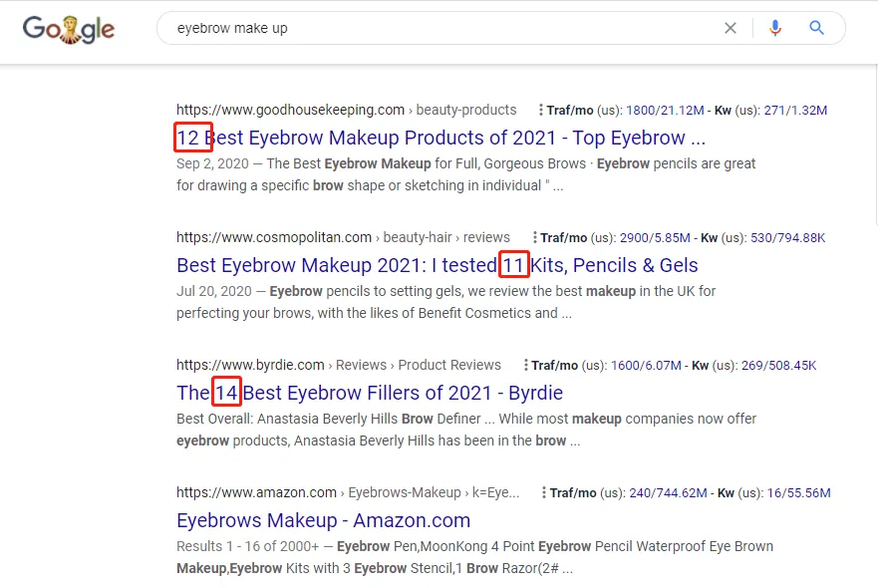This screenshot has width=878, height=588.
Task: Open the three-dot menu next to goodhousekeeping.com
Action: tap(540, 110)
